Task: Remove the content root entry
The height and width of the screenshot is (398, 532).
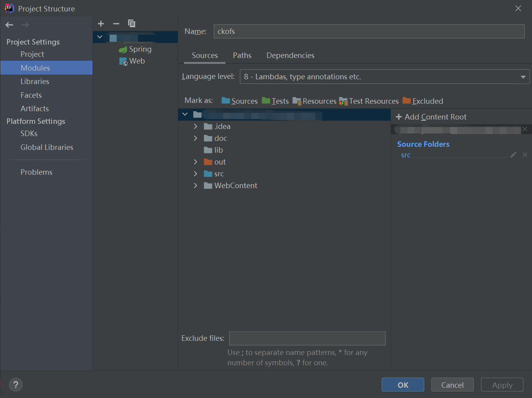Action: pyautogui.click(x=525, y=129)
